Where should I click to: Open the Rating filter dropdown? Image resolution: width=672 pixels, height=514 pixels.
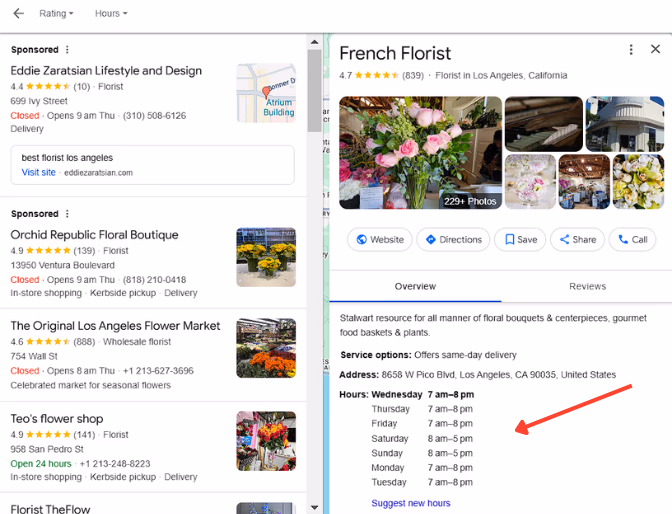coord(56,13)
